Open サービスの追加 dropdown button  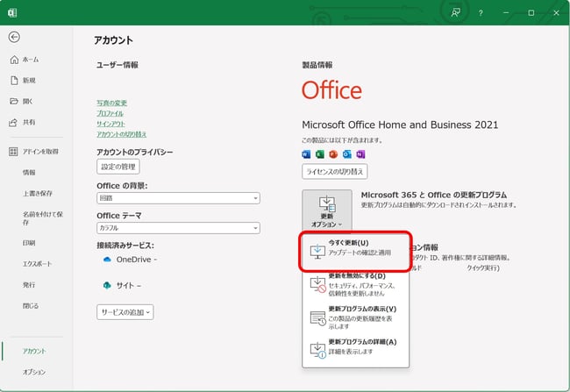click(125, 312)
